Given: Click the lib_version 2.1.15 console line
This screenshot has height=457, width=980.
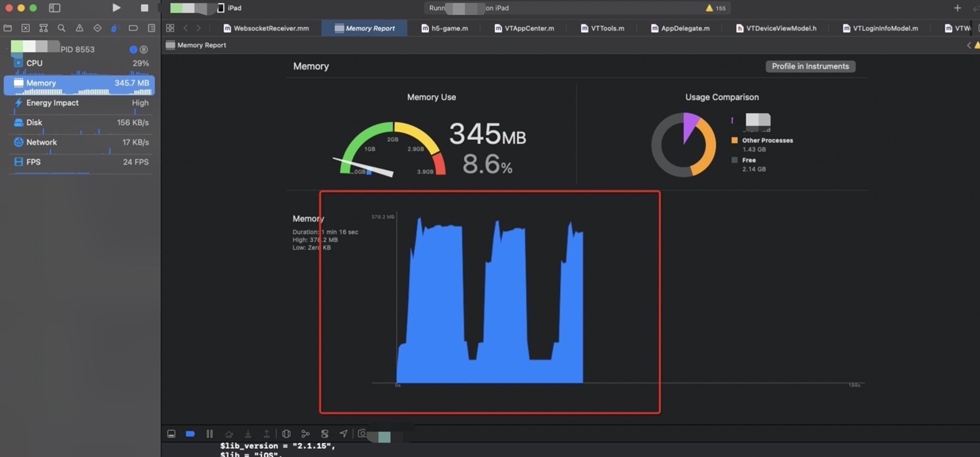Looking at the screenshot, I should (278, 446).
